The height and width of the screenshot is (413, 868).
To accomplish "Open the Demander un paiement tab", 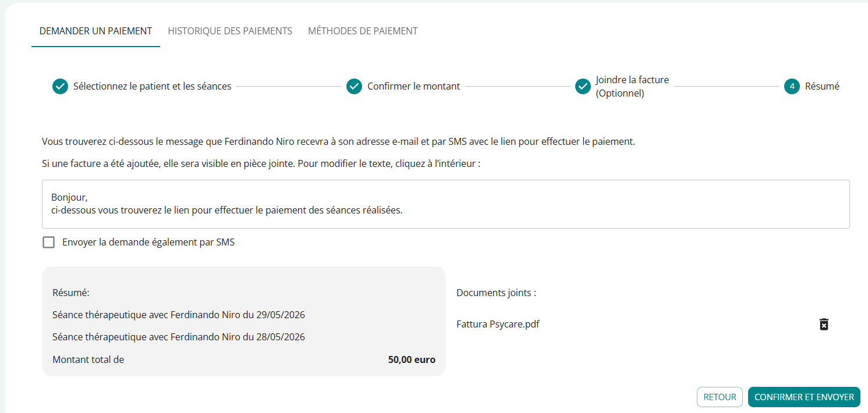I will (x=95, y=31).
